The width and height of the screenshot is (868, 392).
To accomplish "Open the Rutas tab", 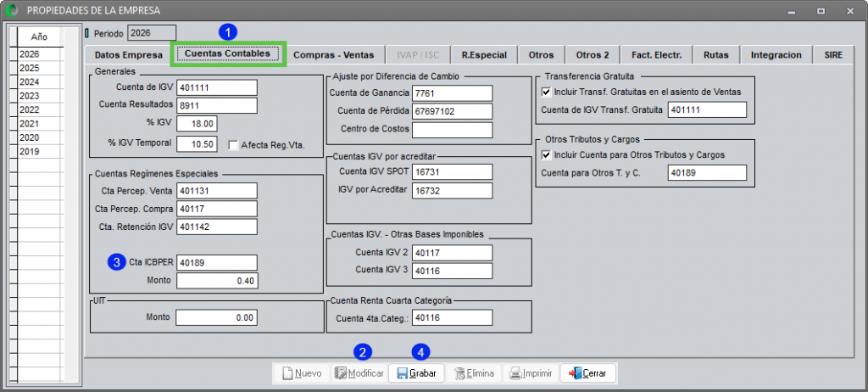I will coord(715,55).
